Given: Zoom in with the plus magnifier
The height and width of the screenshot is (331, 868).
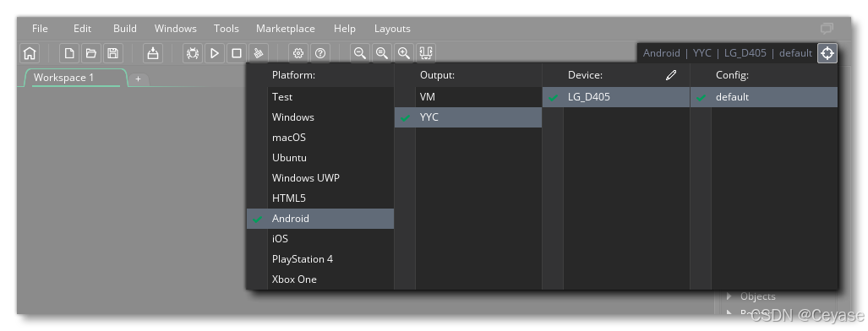Looking at the screenshot, I should (404, 53).
